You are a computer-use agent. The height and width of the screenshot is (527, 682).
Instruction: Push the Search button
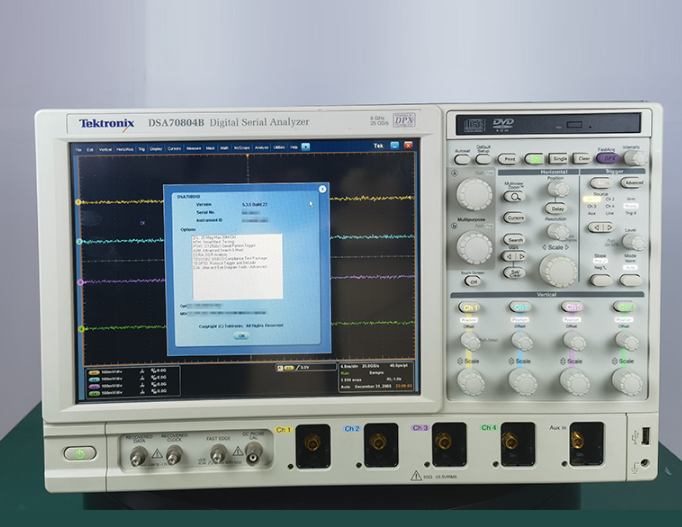pyautogui.click(x=515, y=240)
